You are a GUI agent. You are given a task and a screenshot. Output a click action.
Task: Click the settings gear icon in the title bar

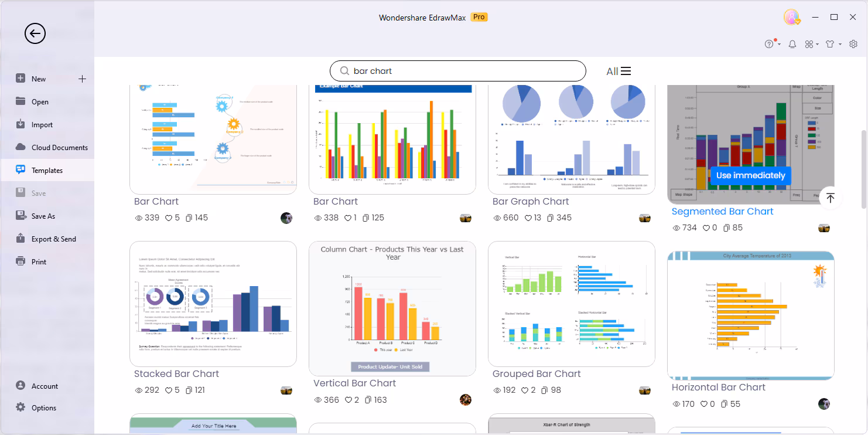(x=853, y=44)
